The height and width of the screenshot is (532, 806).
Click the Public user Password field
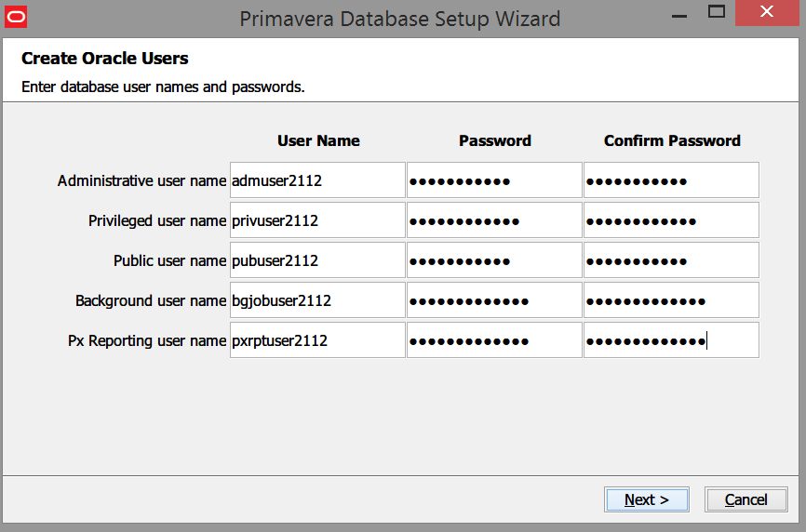coord(494,260)
